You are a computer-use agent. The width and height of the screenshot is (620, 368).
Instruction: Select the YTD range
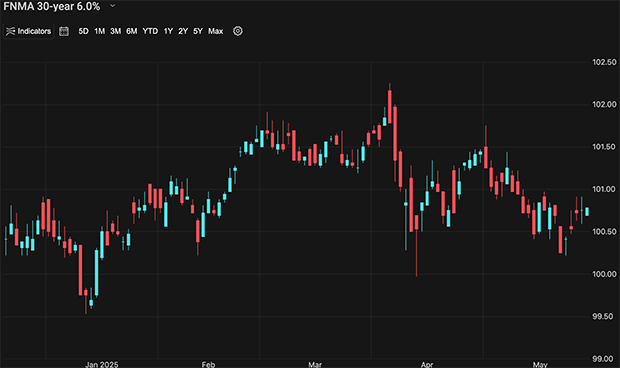(x=150, y=31)
